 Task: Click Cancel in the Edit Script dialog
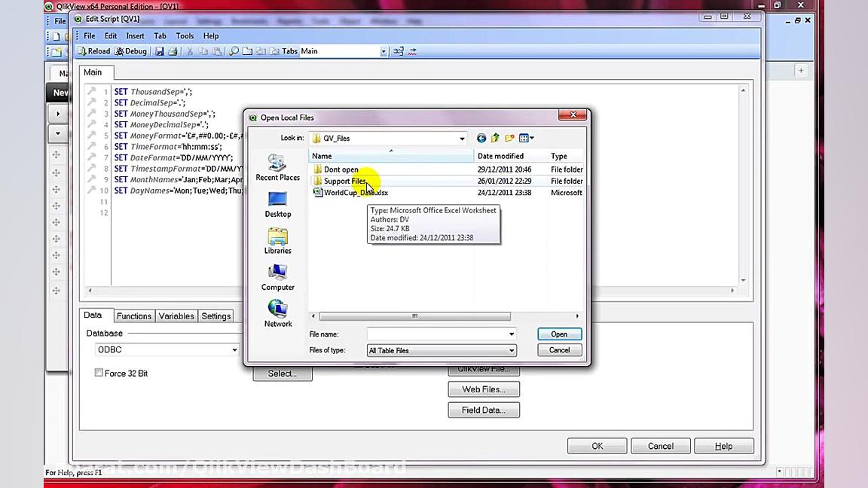coord(660,446)
